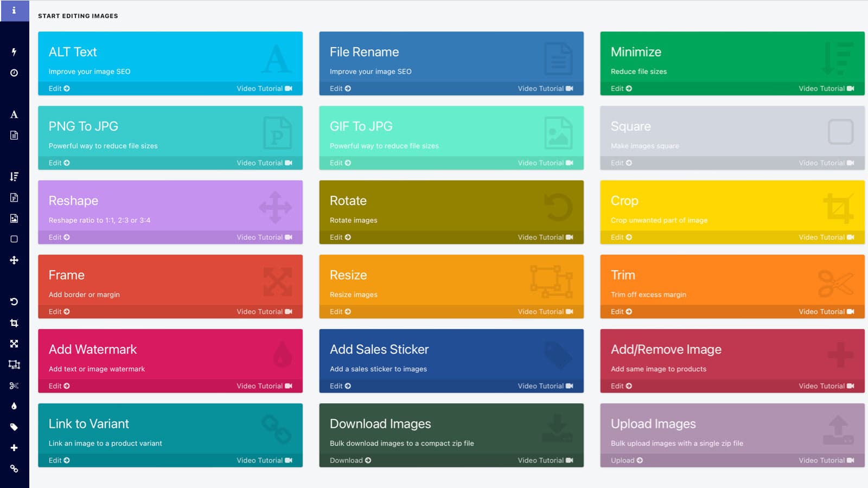Select the PNG To JPG icon in sidebar
This screenshot has width=868, height=488.
tap(15, 197)
